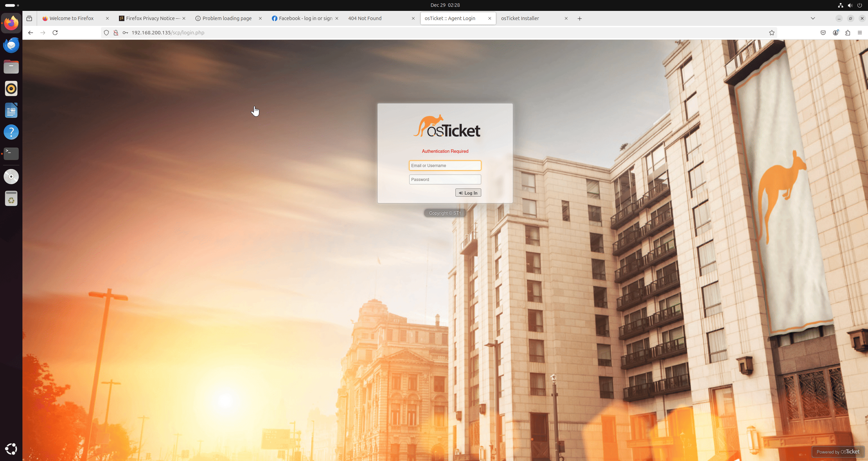Image resolution: width=868 pixels, height=461 pixels.
Task: Open Firefox account icon
Action: coord(835,33)
